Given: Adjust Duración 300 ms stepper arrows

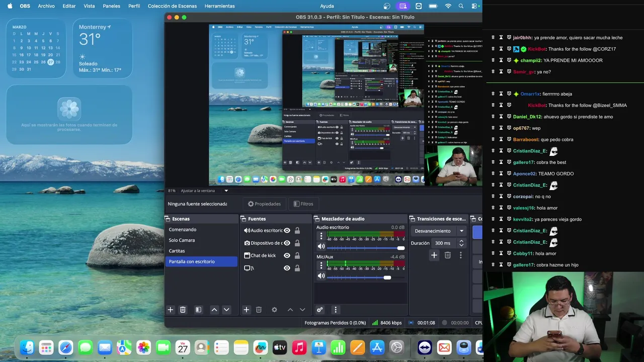Looking at the screenshot, I should tap(461, 243).
